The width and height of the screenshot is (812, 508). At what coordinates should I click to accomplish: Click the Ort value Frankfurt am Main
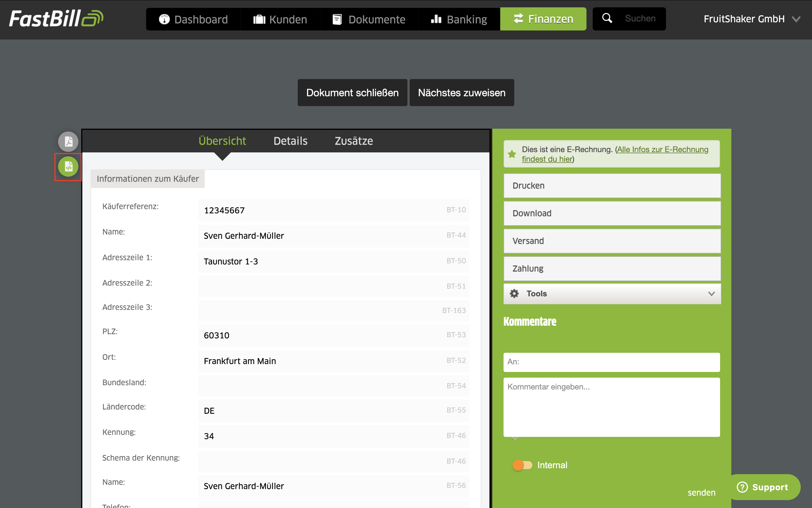pos(240,361)
